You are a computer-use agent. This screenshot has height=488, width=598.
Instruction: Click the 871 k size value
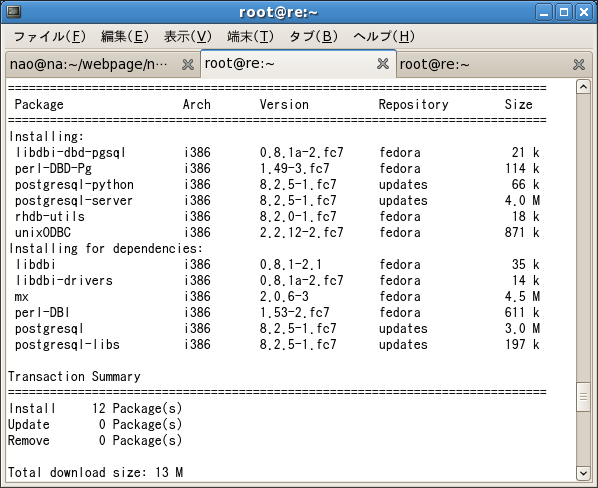point(522,233)
